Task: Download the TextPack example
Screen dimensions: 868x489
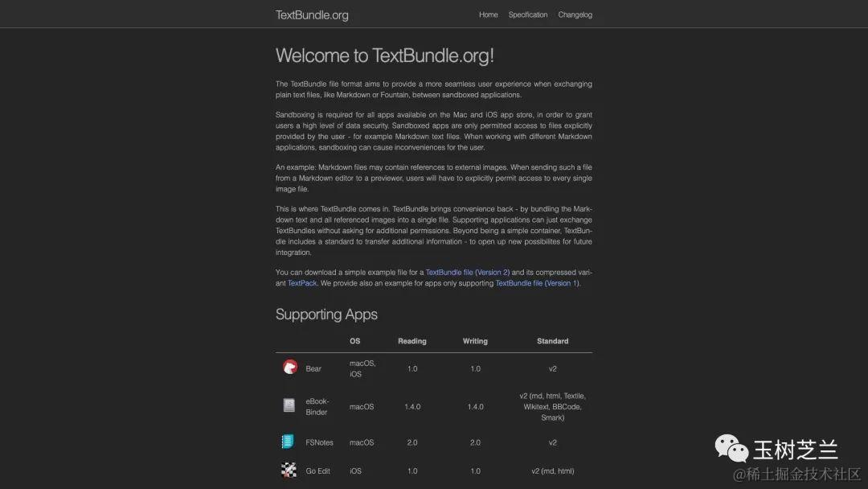Action: click(302, 283)
